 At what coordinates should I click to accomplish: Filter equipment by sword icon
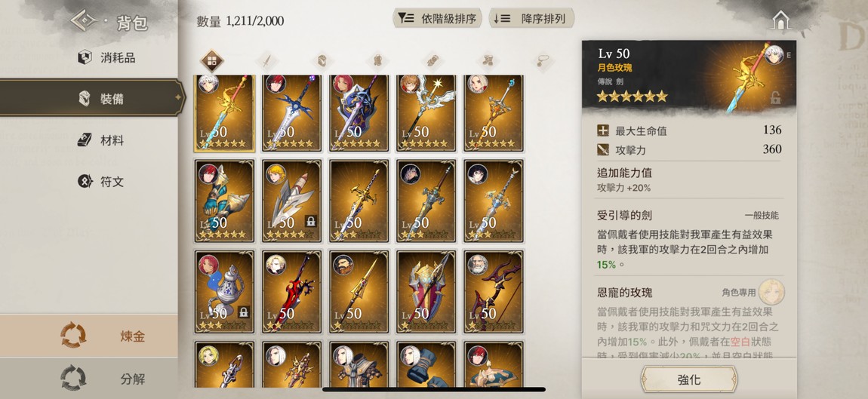click(266, 60)
